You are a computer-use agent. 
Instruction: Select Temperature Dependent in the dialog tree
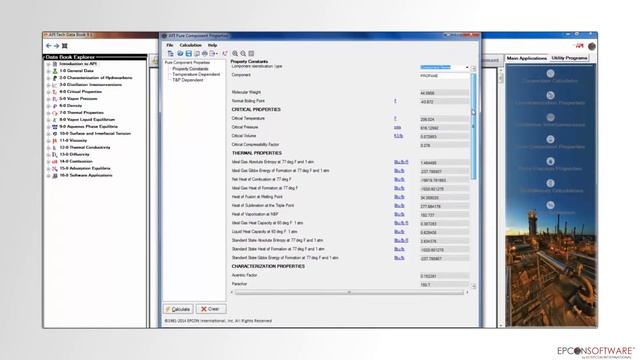pyautogui.click(x=196, y=74)
